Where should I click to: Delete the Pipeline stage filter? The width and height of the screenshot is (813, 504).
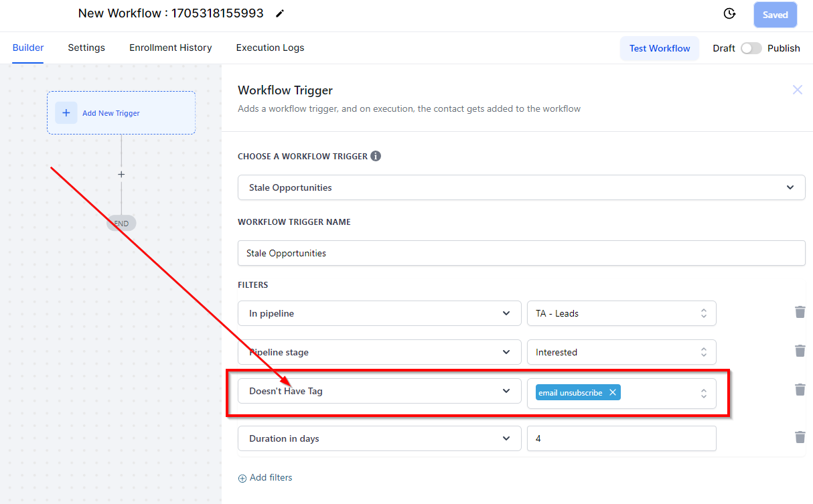click(800, 351)
